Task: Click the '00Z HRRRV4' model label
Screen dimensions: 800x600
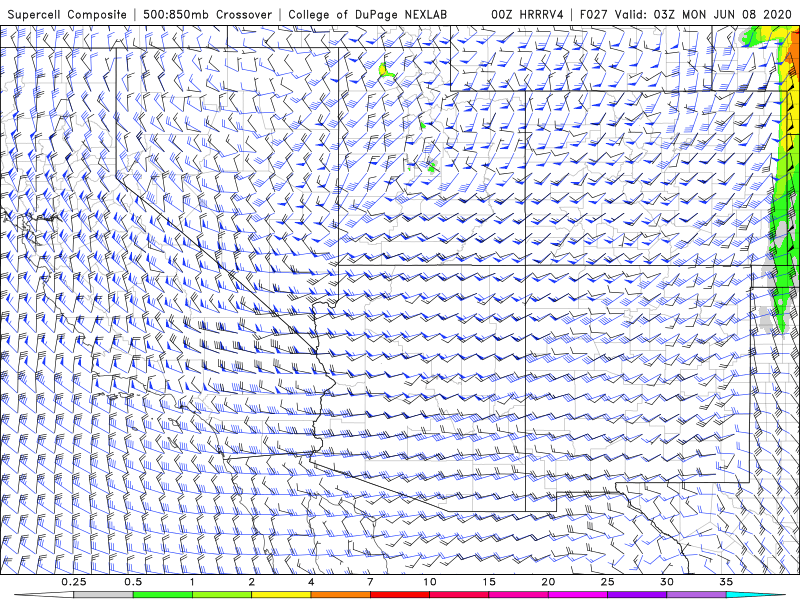Action: coord(527,15)
